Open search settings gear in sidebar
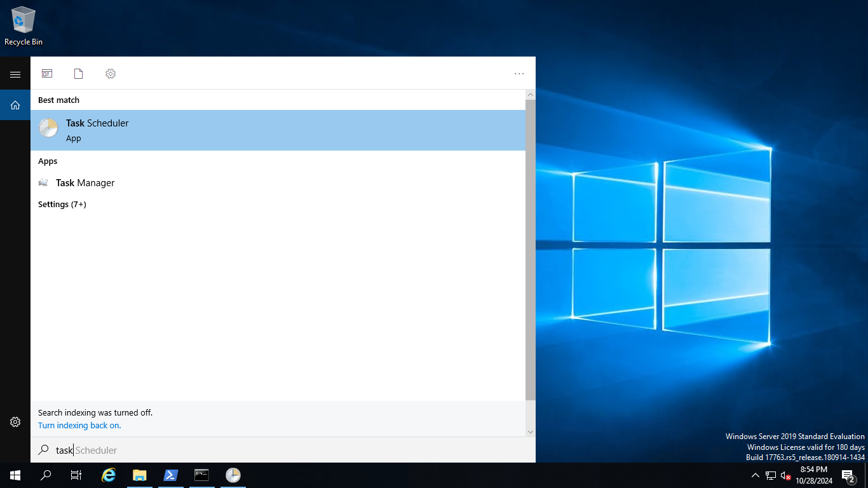The height and width of the screenshot is (488, 868). [15, 422]
